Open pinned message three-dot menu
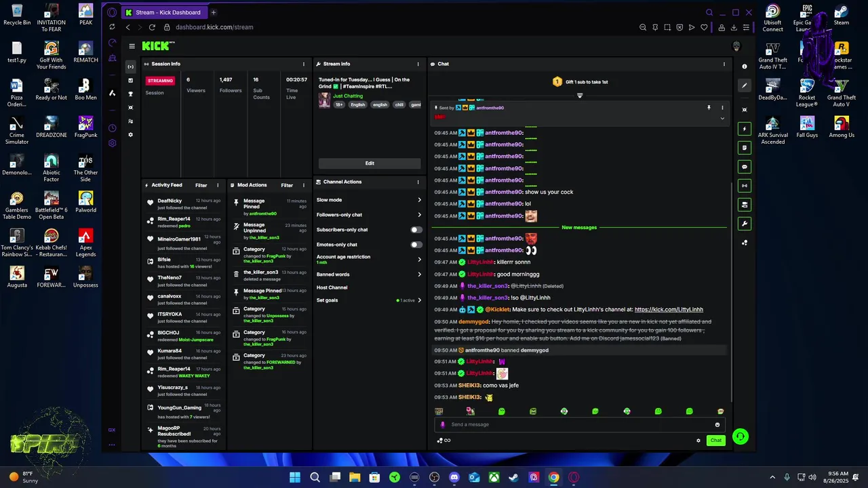 click(722, 108)
